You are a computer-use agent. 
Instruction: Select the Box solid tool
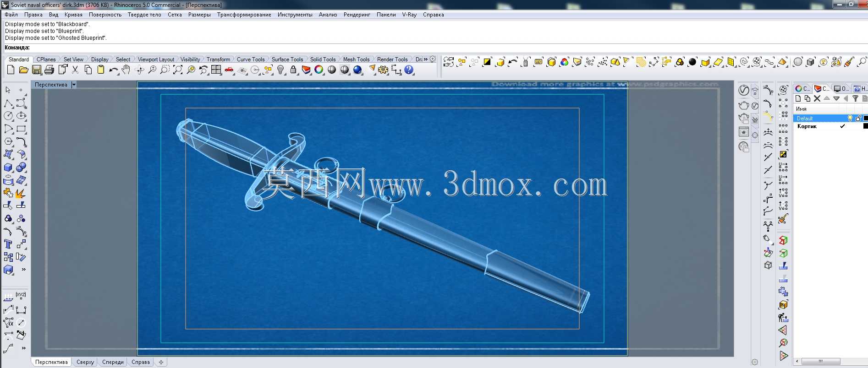coord(8,168)
